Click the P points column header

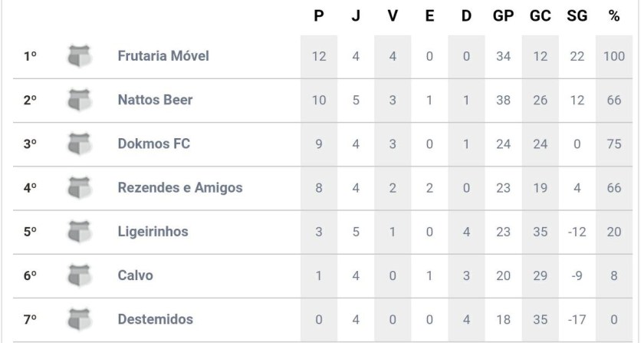[319, 15]
